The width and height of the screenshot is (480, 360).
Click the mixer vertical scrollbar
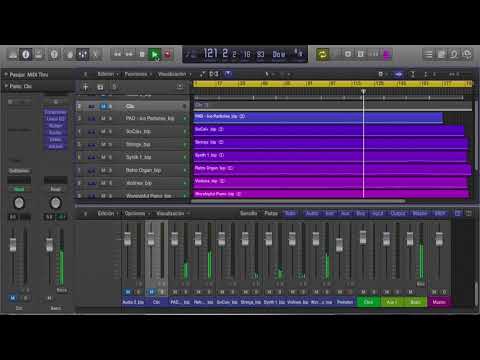point(476,293)
